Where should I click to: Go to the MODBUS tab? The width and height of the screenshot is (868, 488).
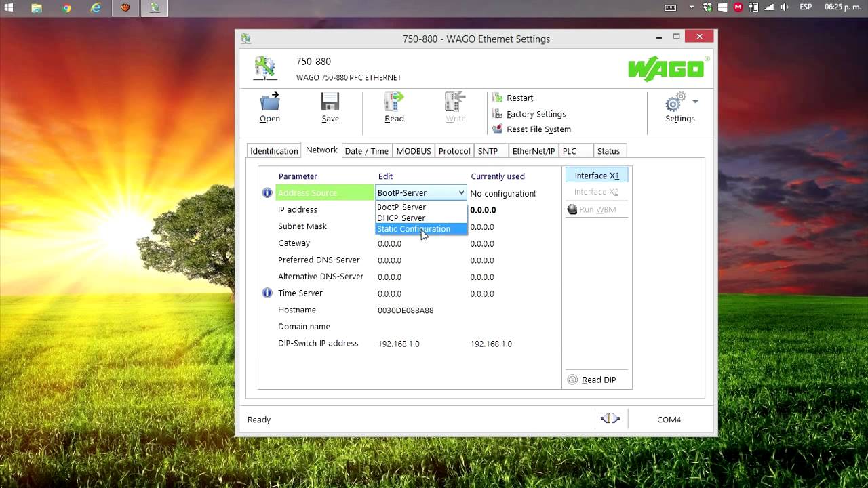click(x=414, y=151)
